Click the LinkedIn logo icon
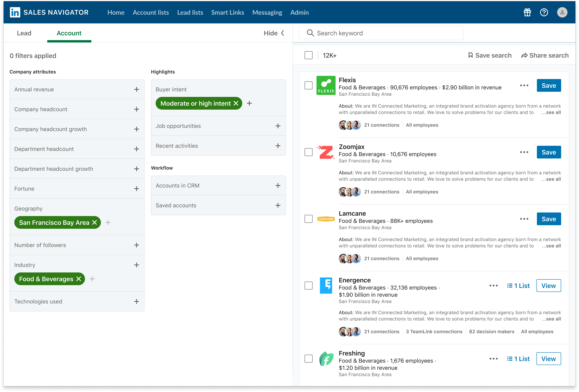 (x=15, y=12)
